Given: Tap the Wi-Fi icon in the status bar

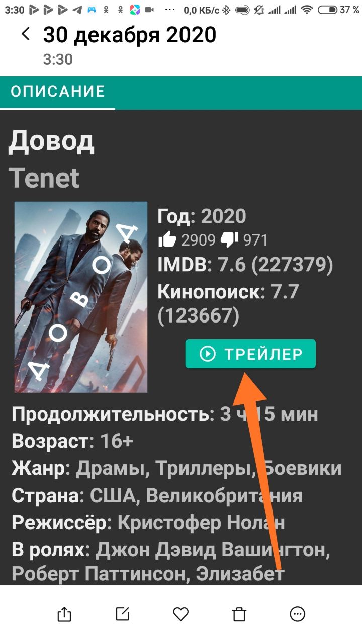Looking at the screenshot, I should pyautogui.click(x=307, y=10).
